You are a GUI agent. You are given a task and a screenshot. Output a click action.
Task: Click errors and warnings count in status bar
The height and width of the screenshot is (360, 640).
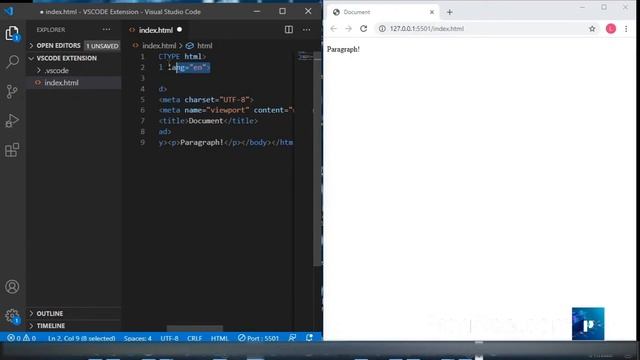(22, 338)
